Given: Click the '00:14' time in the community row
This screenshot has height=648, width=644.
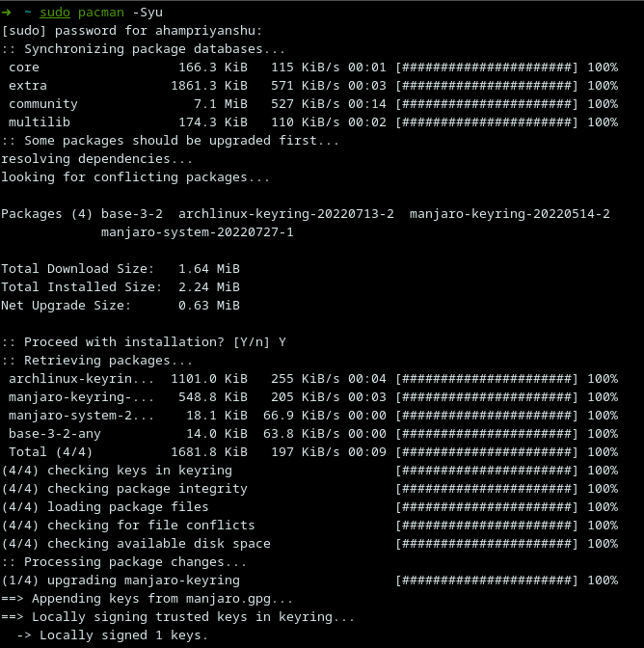Looking at the screenshot, I should (366, 104).
